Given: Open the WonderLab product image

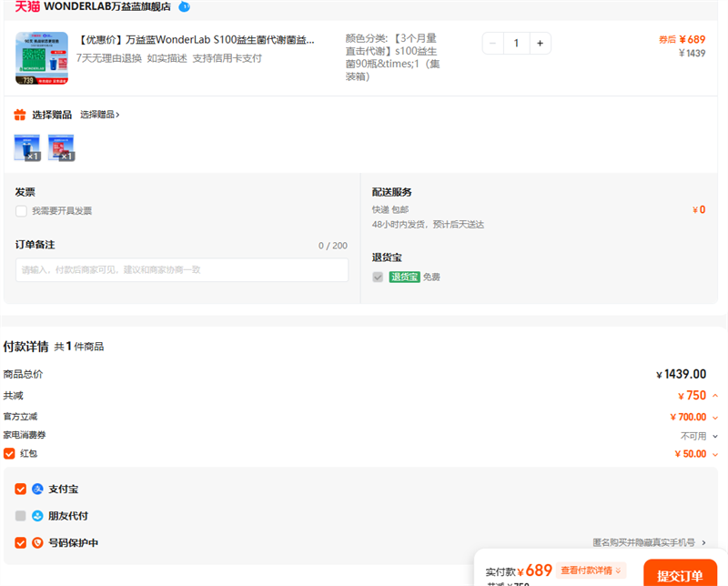Looking at the screenshot, I should [41, 58].
